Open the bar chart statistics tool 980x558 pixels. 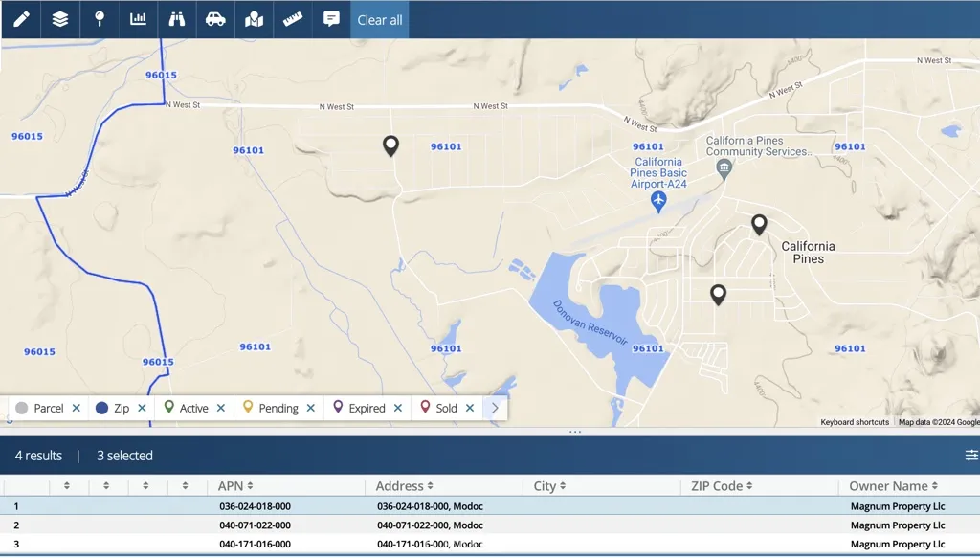point(138,19)
